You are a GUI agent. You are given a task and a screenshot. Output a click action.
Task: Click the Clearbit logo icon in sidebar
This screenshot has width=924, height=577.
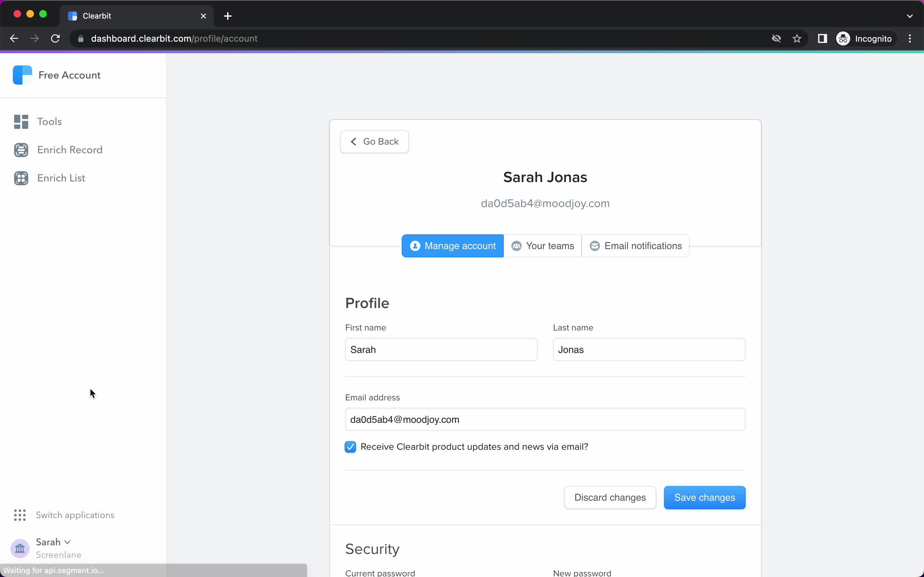click(x=22, y=74)
